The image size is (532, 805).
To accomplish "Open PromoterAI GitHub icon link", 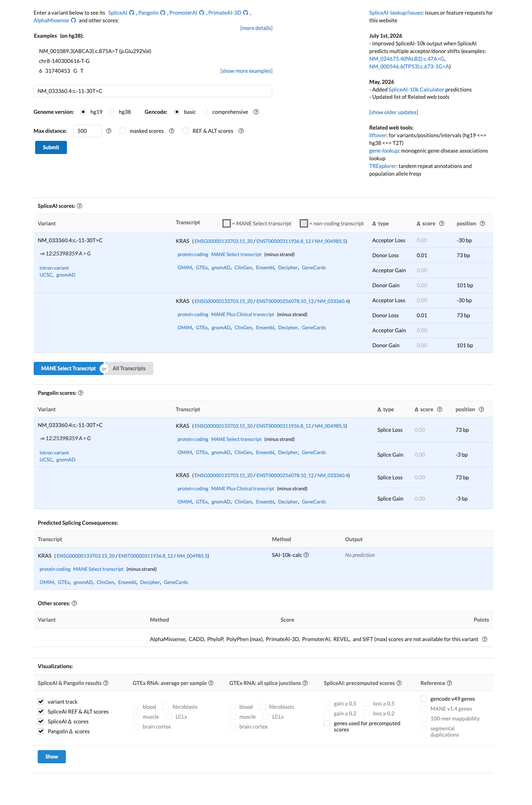I will [202, 13].
